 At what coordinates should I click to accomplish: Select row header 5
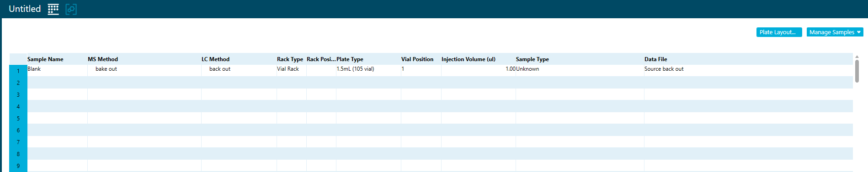pos(18,118)
